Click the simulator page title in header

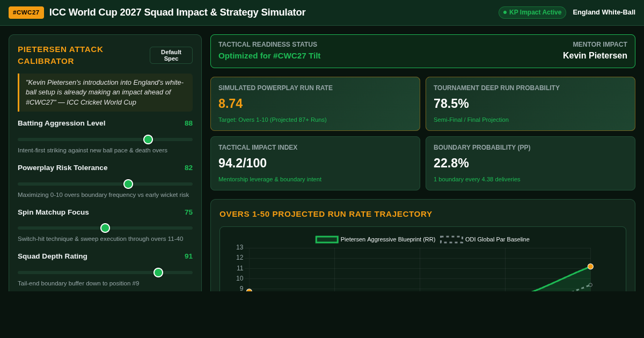pos(178,12)
